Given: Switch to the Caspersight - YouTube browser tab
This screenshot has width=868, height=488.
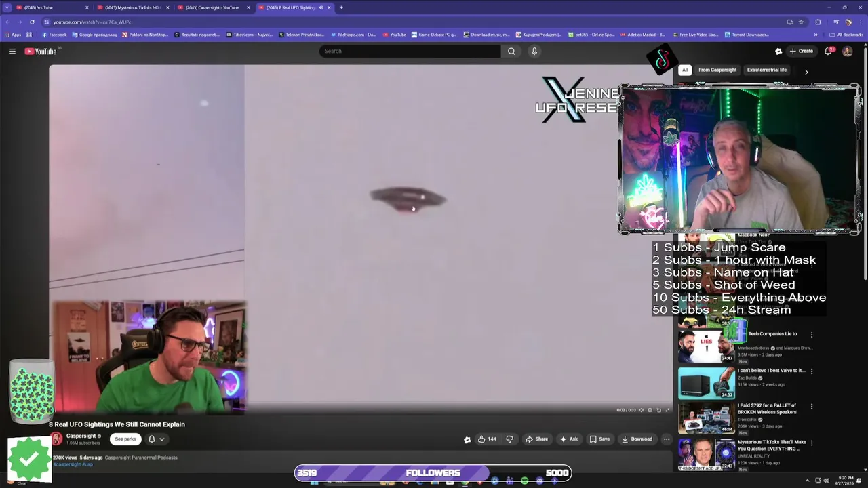Looking at the screenshot, I should click(212, 7).
